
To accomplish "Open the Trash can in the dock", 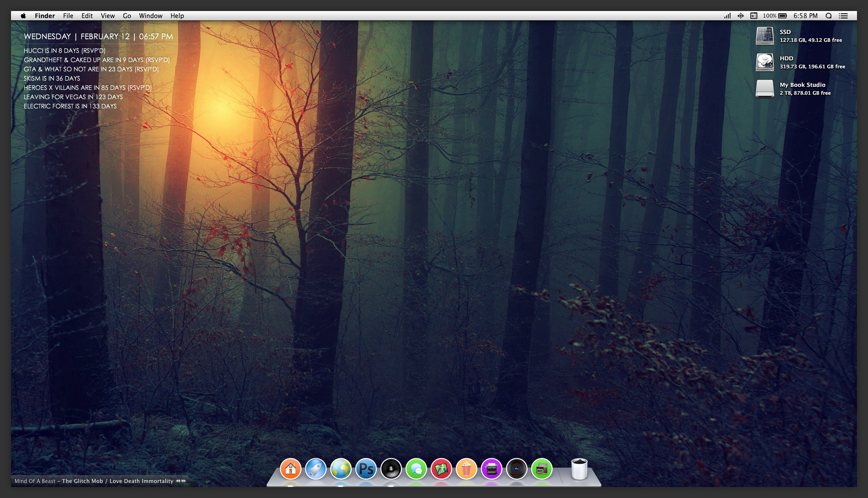I will click(579, 469).
